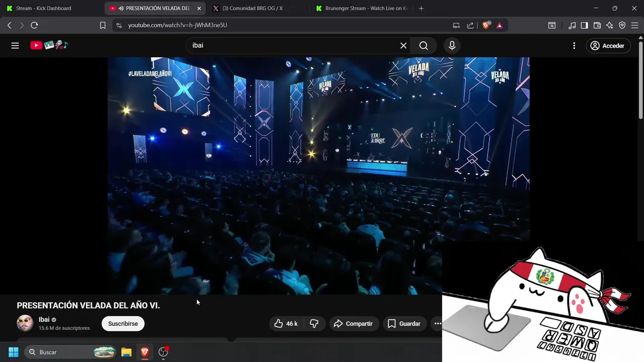Click the page vertical scrollbar
644x362 pixels.
click(640, 80)
